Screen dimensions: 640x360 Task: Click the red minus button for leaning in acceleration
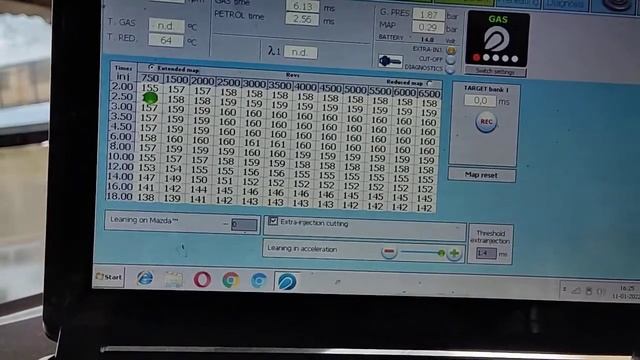click(389, 252)
